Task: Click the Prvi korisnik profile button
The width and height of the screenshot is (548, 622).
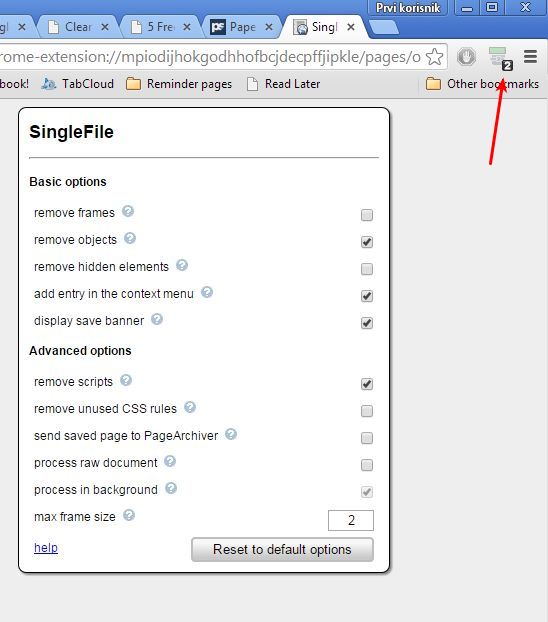Action: point(408,8)
